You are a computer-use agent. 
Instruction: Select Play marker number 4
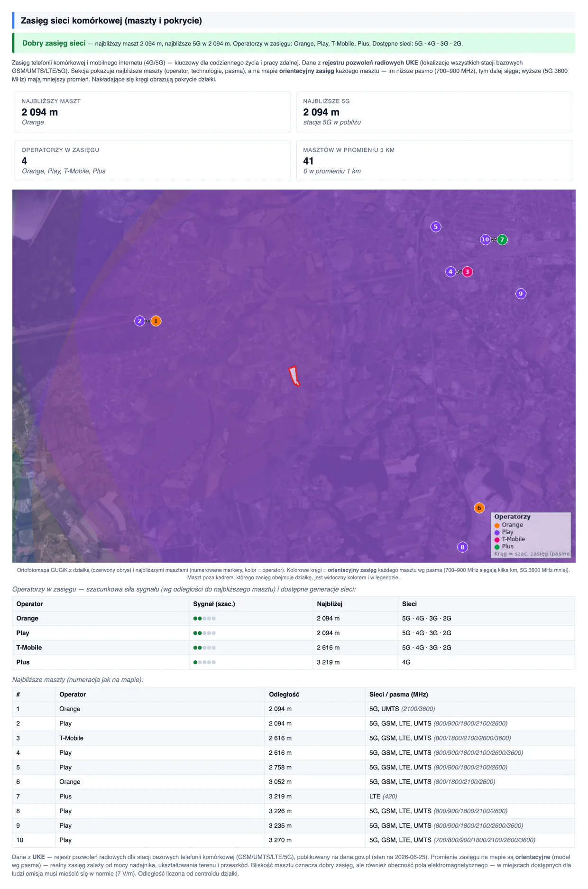coord(450,272)
